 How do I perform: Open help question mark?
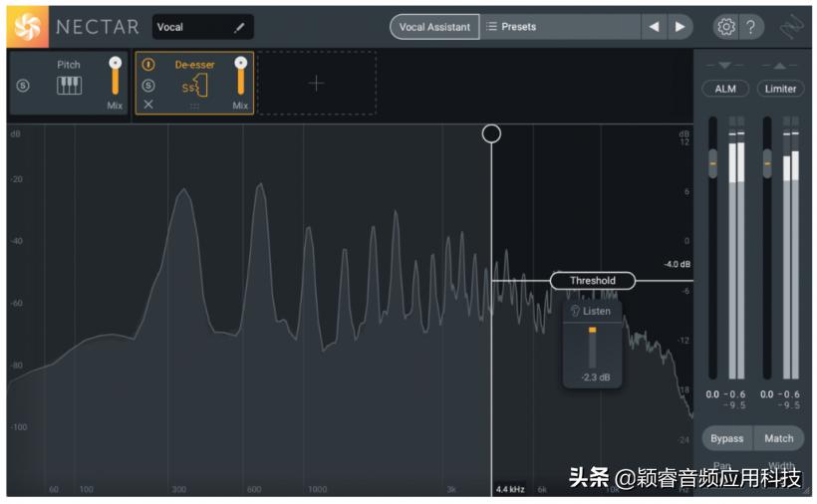tap(751, 27)
